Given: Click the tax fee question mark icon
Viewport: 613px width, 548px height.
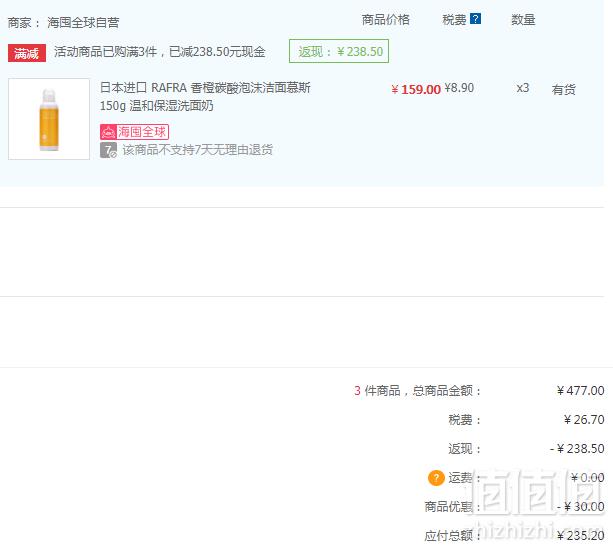Looking at the screenshot, I should point(475,18).
